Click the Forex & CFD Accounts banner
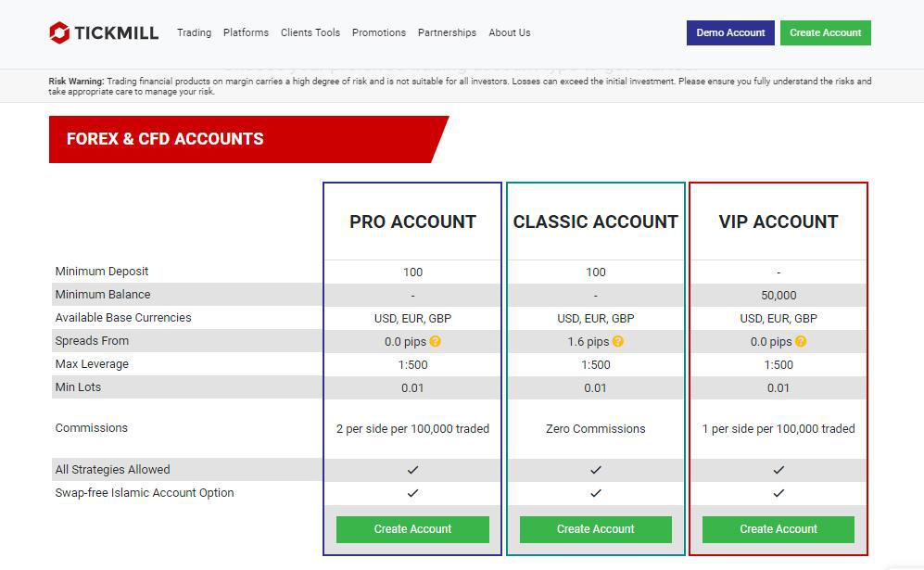Viewport: 924px width, 570px height. [248, 139]
